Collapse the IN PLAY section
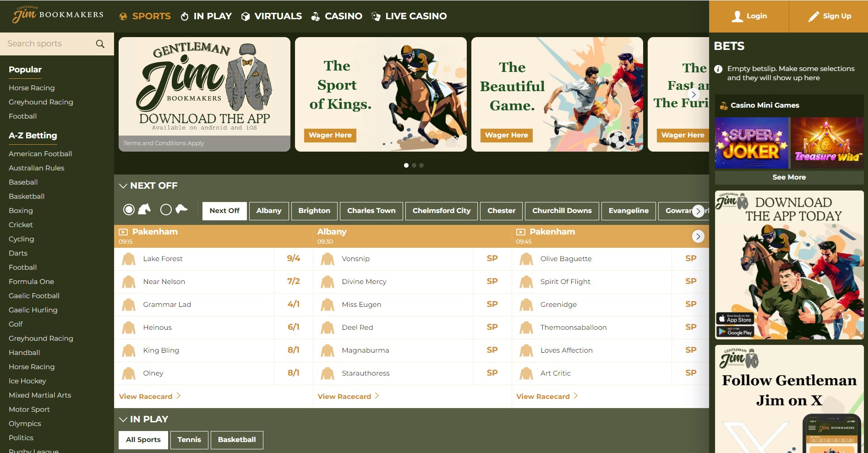This screenshot has width=868, height=453. 123,420
